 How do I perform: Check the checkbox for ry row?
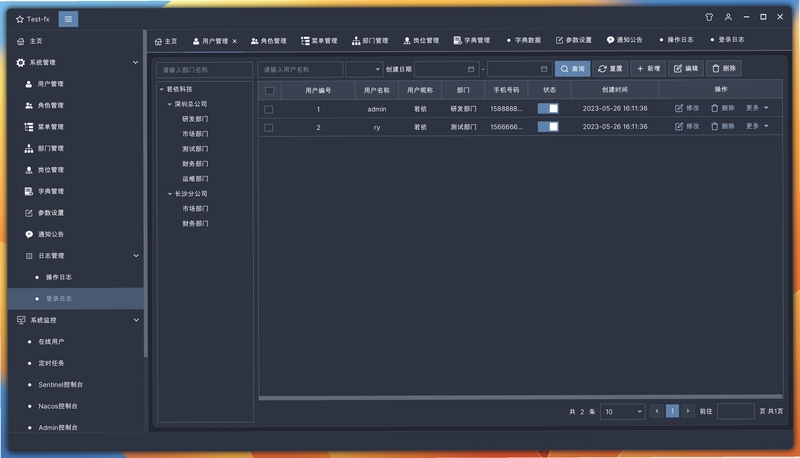pos(268,128)
